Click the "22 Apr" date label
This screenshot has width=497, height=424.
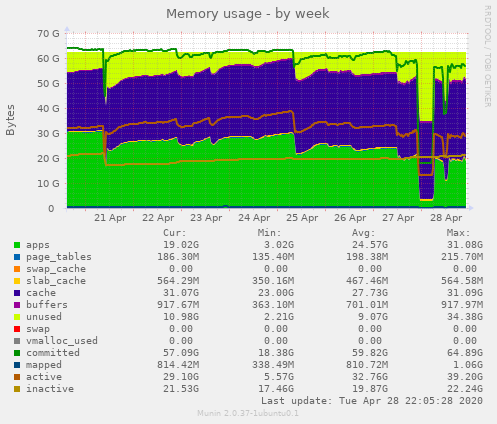158,218
